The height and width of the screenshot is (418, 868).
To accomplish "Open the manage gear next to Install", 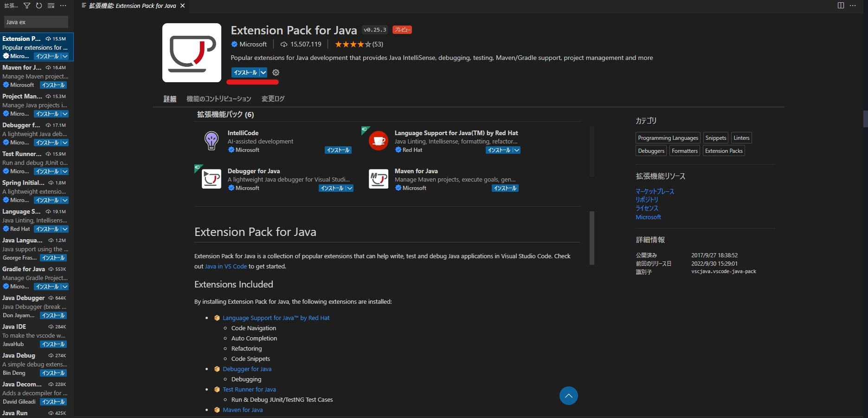I will tap(276, 72).
